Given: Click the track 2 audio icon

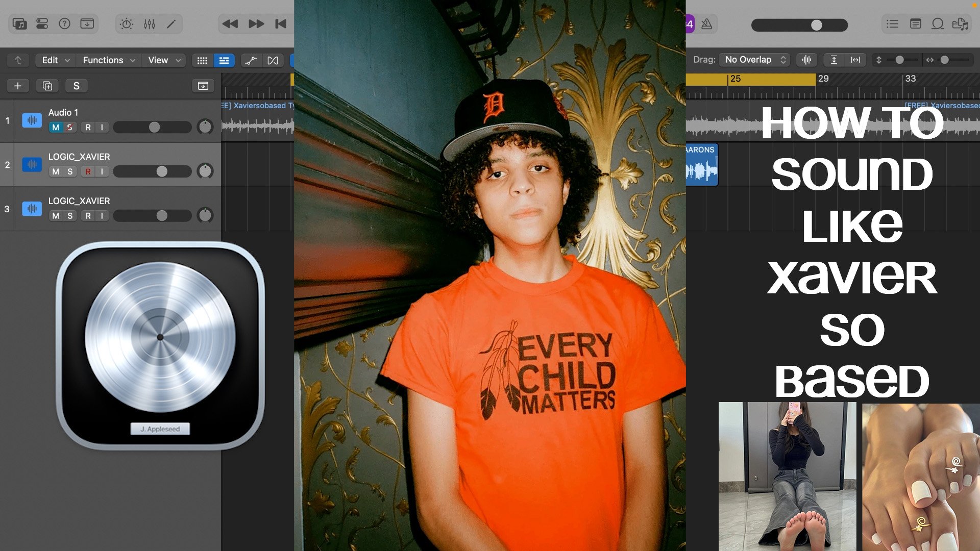Looking at the screenshot, I should [32, 164].
